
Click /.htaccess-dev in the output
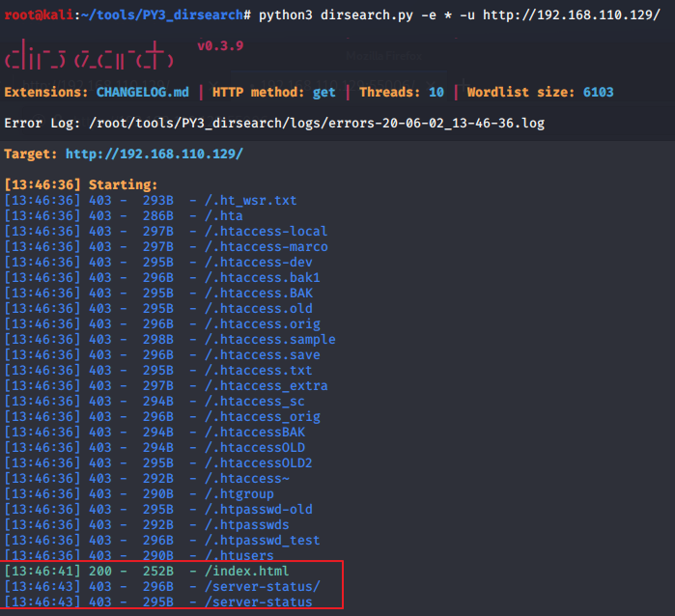coord(258,263)
